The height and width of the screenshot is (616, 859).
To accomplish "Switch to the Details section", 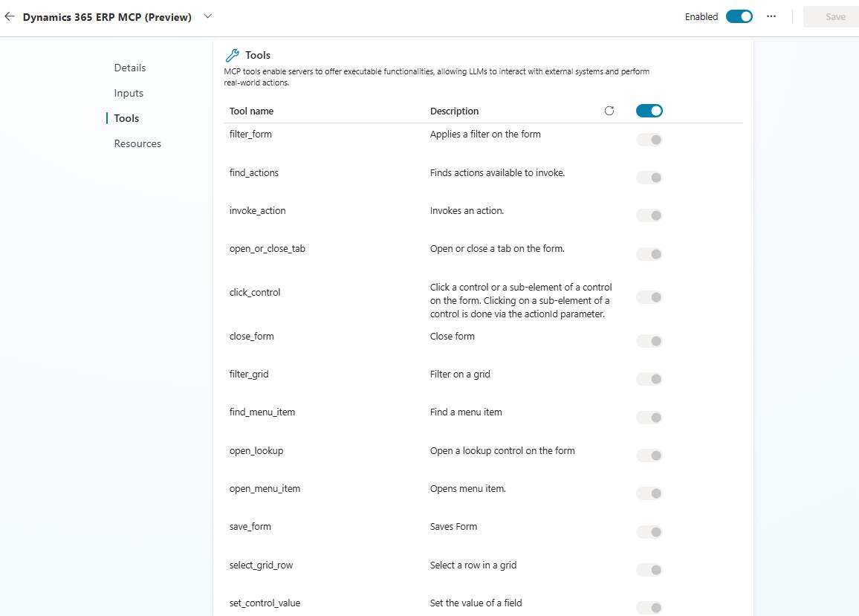I will [x=130, y=68].
